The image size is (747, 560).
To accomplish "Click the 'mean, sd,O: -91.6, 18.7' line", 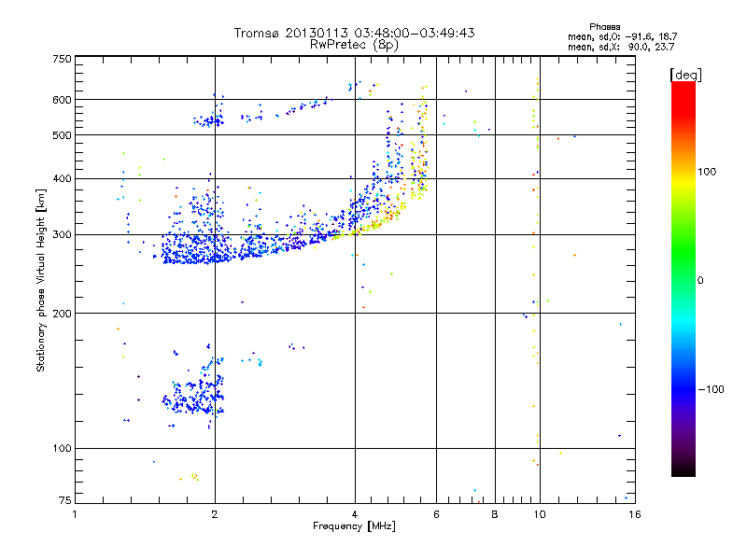I will [x=622, y=36].
